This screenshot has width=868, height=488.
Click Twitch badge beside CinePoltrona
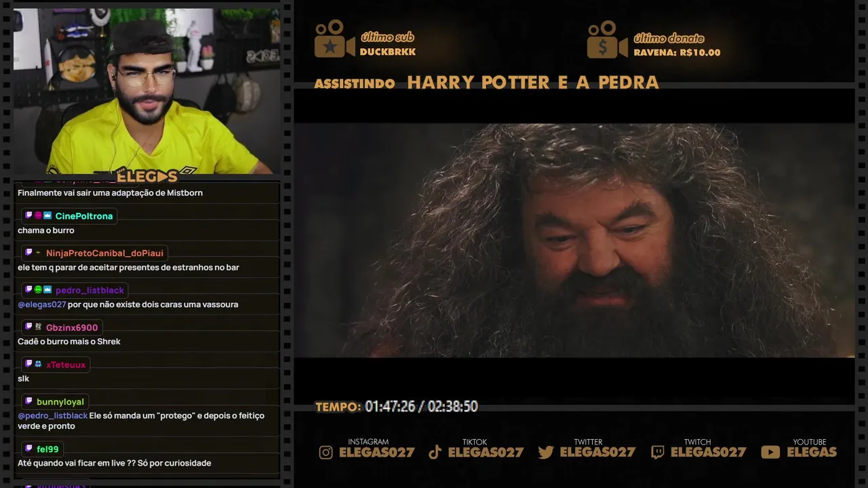28,216
